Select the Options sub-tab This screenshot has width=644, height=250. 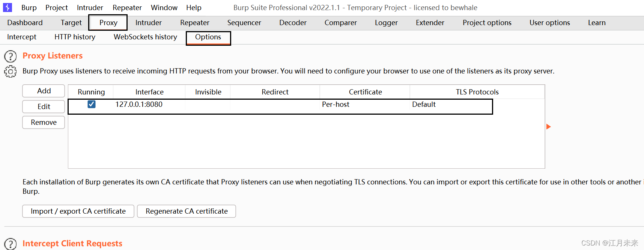208,38
